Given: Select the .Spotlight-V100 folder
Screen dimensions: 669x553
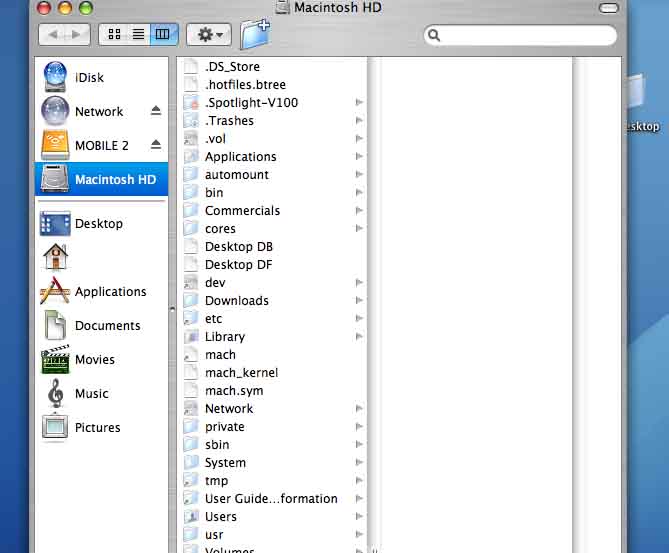Looking at the screenshot, I should (x=272, y=103).
